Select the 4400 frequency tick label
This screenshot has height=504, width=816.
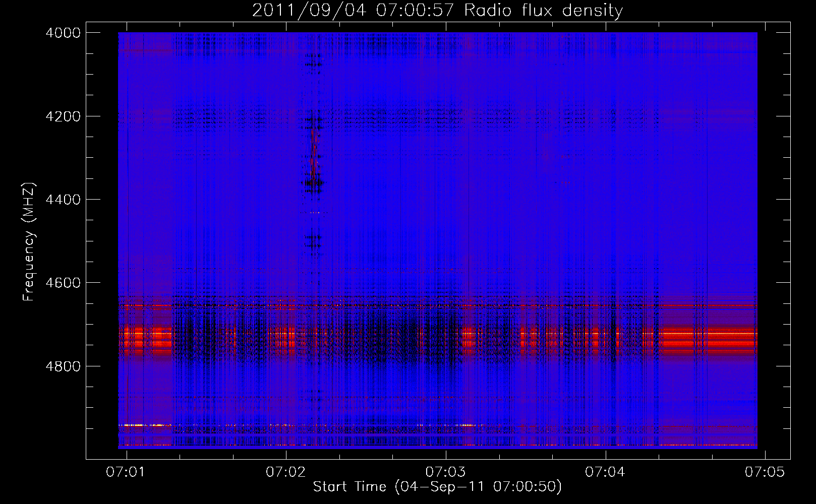click(63, 200)
